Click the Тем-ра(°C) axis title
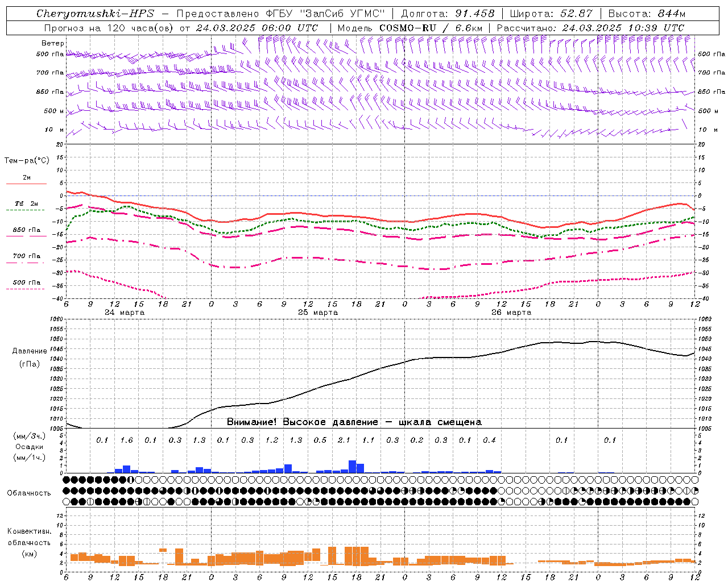The height and width of the screenshot is (582, 728). click(x=27, y=161)
